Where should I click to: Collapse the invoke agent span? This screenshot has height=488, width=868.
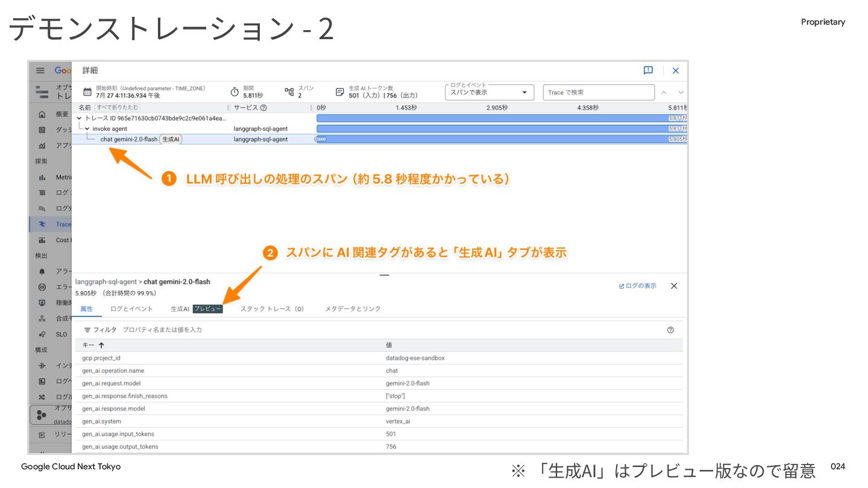click(87, 129)
